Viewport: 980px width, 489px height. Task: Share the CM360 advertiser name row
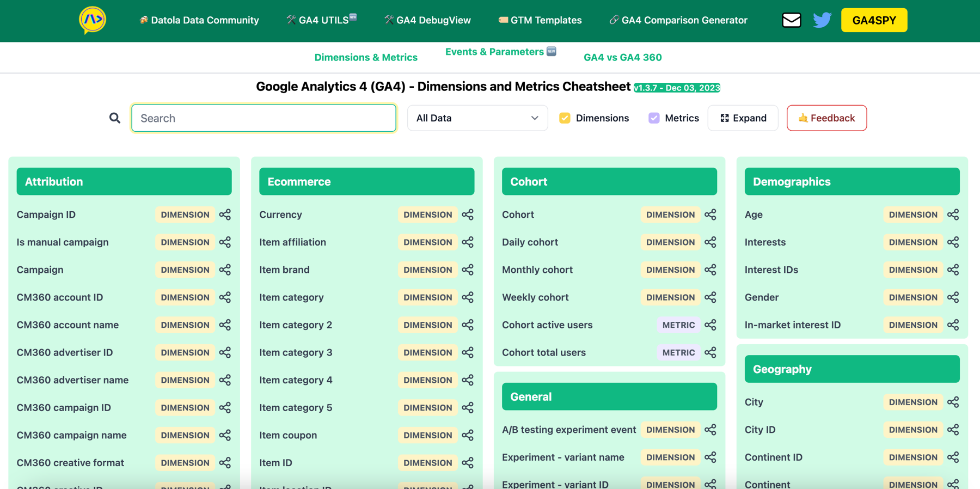[x=225, y=380]
